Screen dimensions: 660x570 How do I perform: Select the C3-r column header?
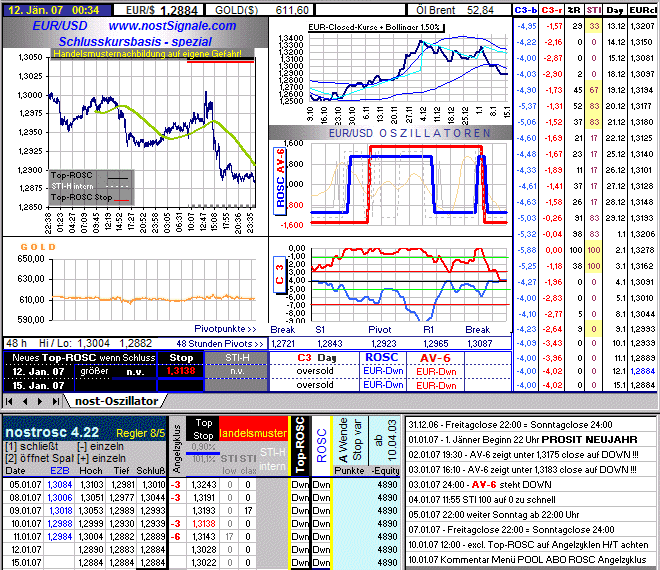click(x=551, y=10)
